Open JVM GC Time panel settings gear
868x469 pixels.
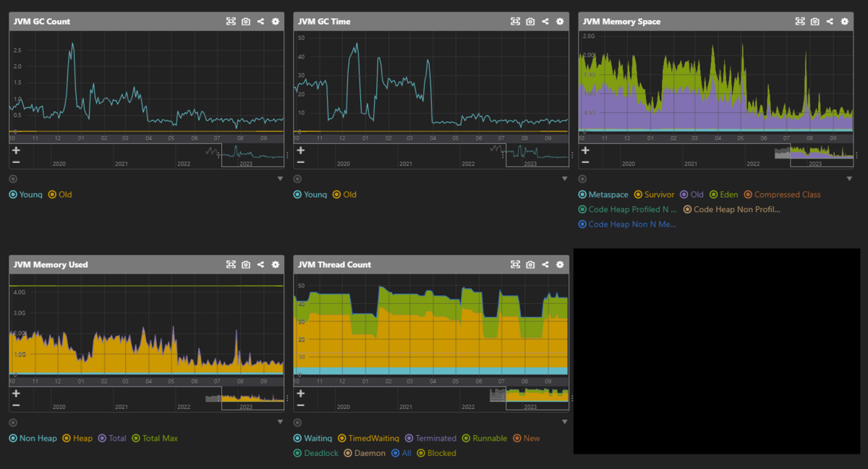click(560, 22)
